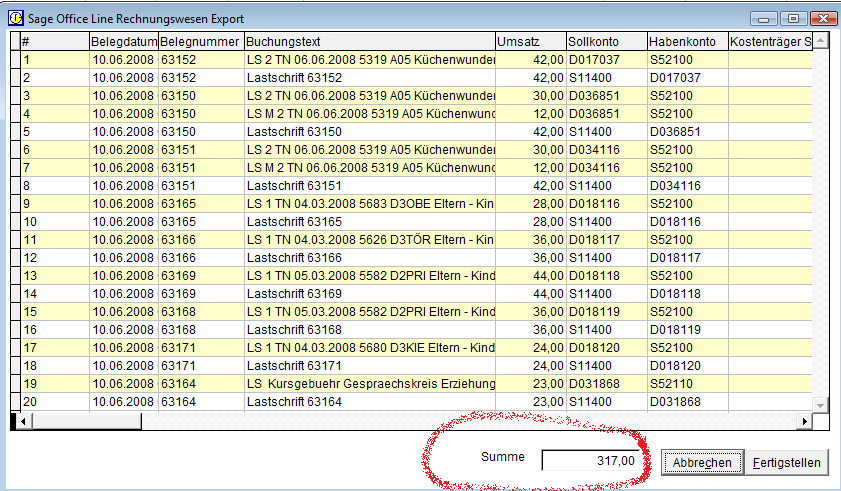Click the horizontal scrollbar right arrow
The height and width of the screenshot is (491, 841).
(x=804, y=422)
